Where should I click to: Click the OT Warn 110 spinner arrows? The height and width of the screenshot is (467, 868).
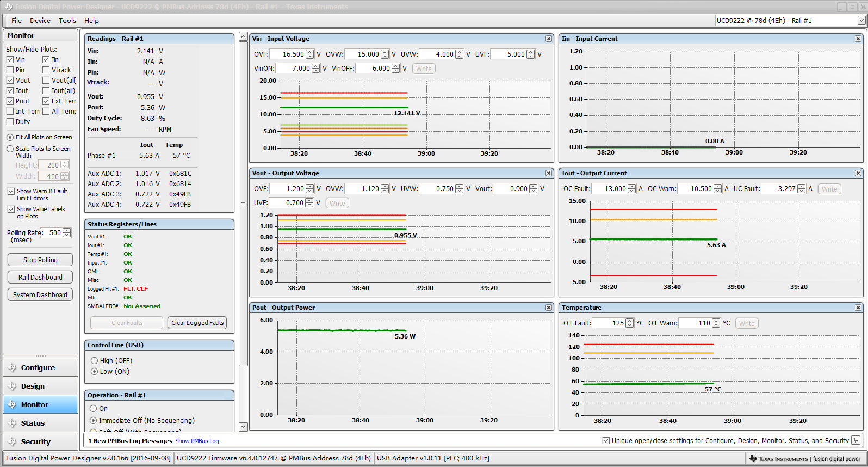716,323
